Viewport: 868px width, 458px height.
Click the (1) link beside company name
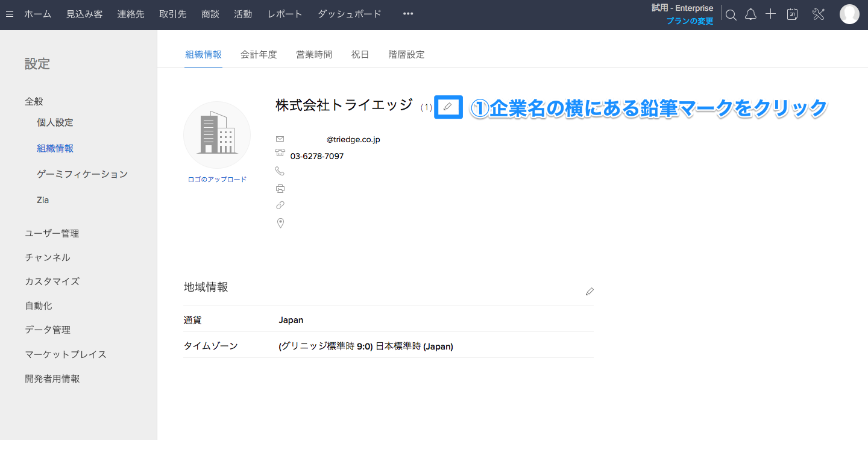coord(426,107)
